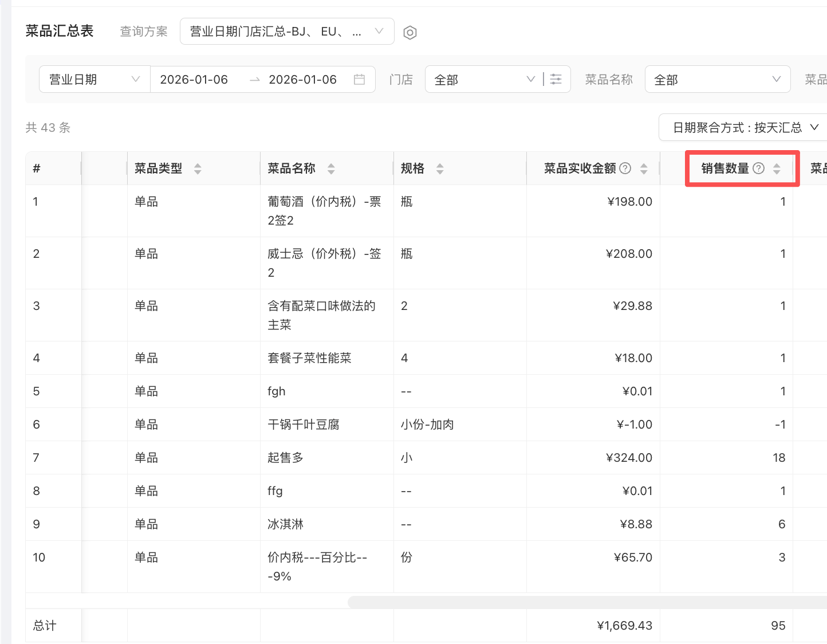Screen dimensions: 827x644
Task: Sort by 规格 column
Action: click(440, 168)
